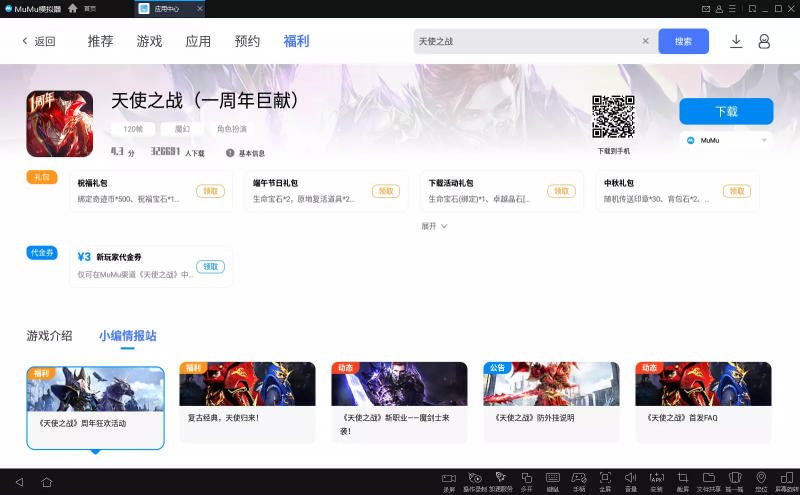Image resolution: width=800 pixels, height=495 pixels.
Task: Expand the gift pack list with 展开
Action: [434, 226]
